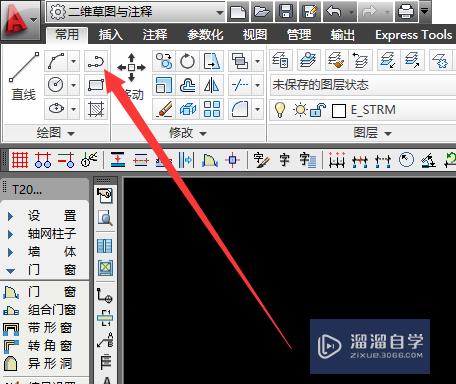Open the 未保存的图层状态 layer state dropdown
The width and height of the screenshot is (456, 384).
click(363, 85)
